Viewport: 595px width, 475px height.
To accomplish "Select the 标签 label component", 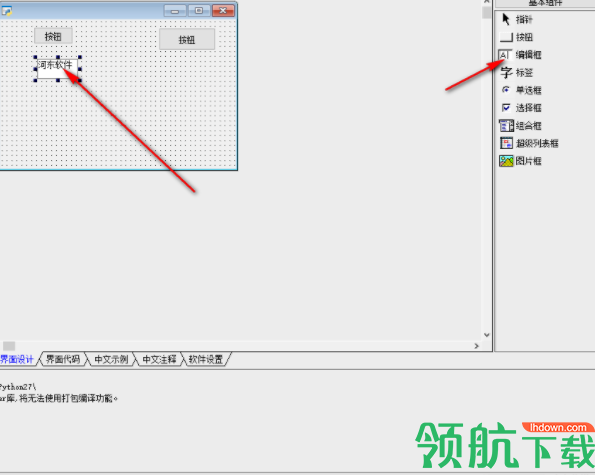I will pyautogui.click(x=517, y=72).
